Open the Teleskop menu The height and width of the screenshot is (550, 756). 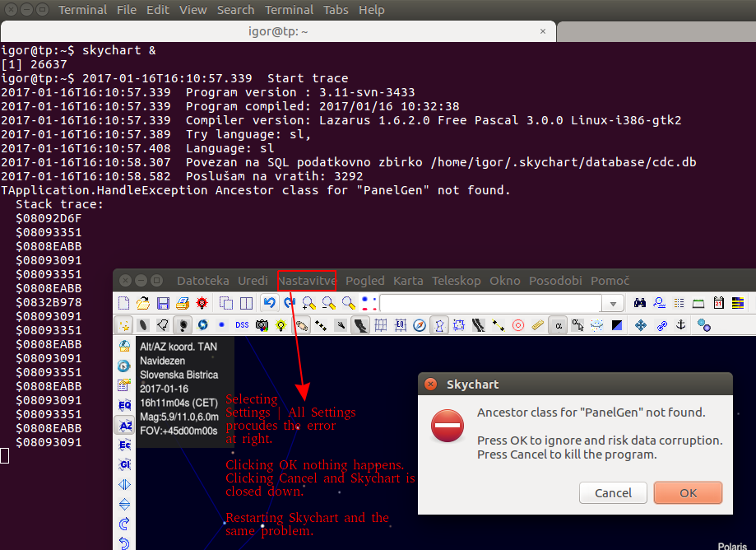pyautogui.click(x=456, y=281)
